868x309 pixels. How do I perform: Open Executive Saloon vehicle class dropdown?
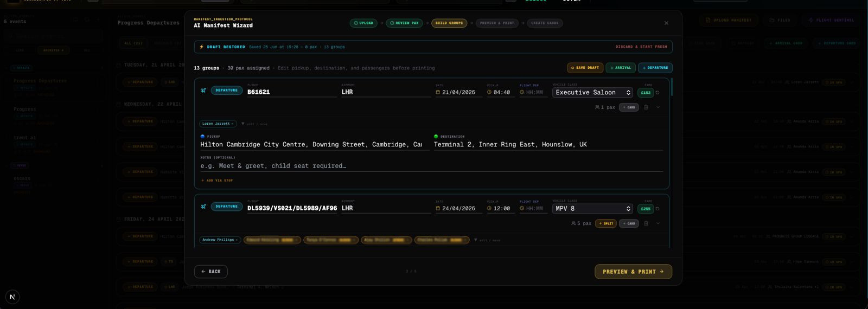coord(592,93)
